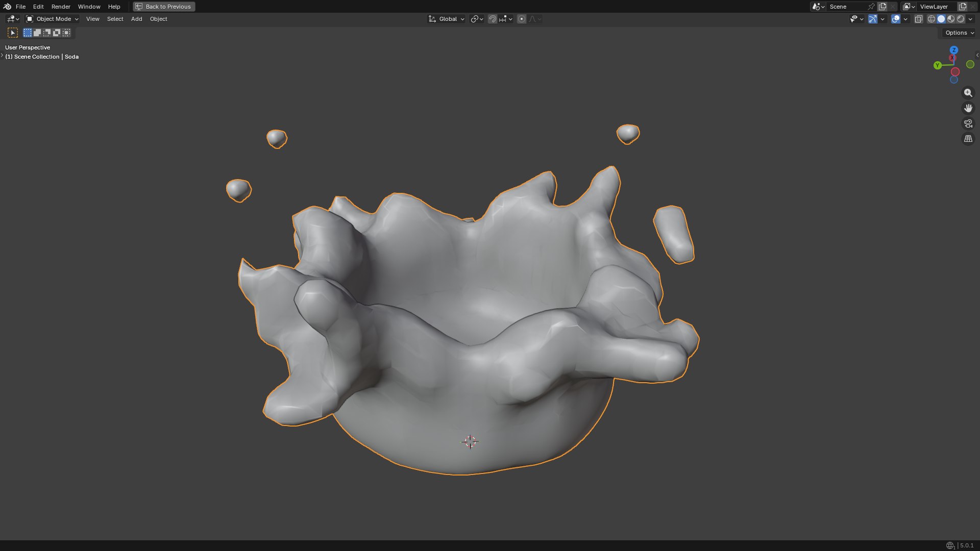Toggle snapping magnet on
Image resolution: width=980 pixels, height=551 pixels.
[492, 19]
